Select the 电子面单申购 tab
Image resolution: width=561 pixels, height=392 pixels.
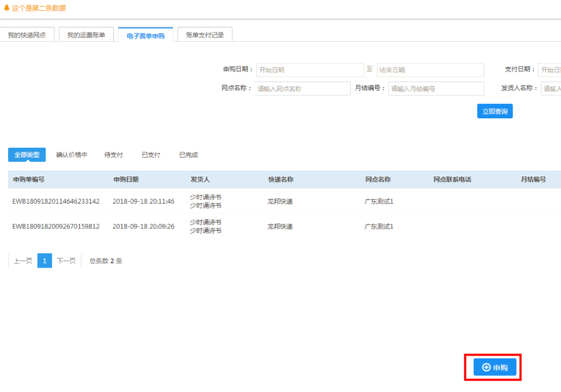coord(145,36)
